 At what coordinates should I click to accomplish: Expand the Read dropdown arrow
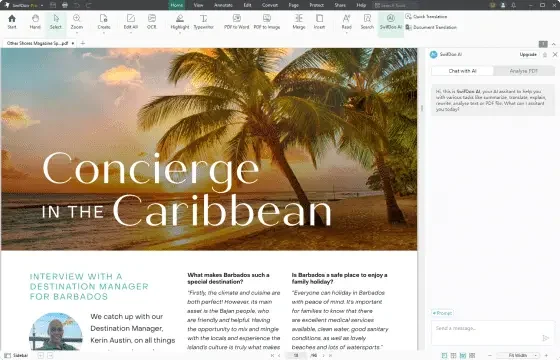[346, 32]
